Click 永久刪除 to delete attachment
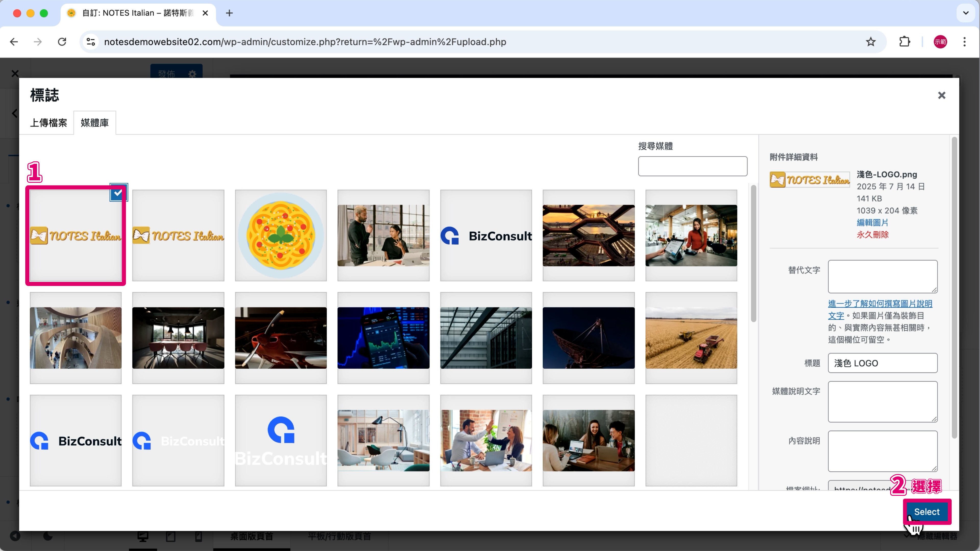 coord(872,235)
